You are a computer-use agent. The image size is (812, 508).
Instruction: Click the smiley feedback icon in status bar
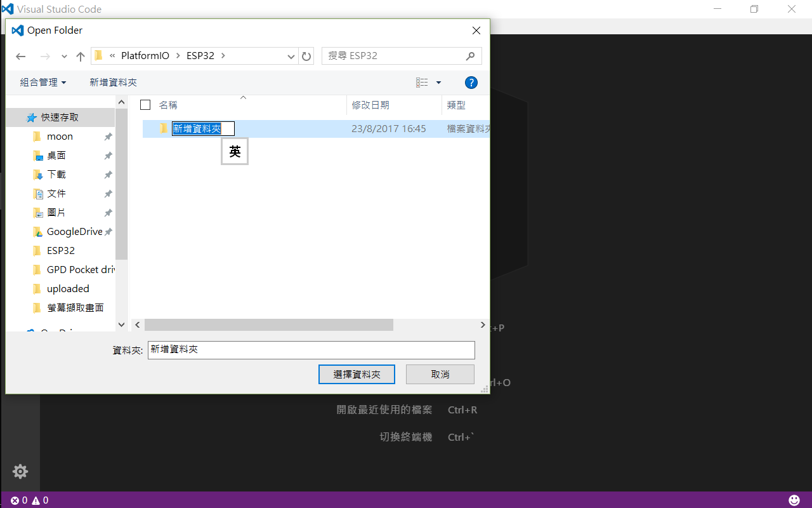794,500
